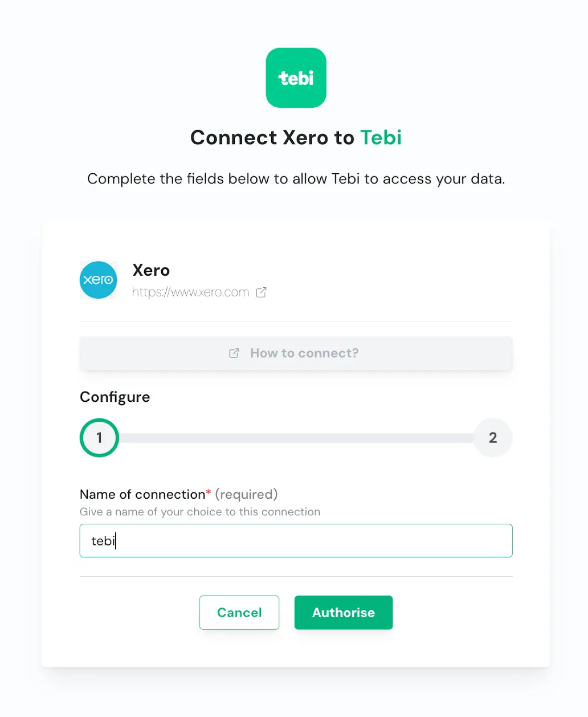The height and width of the screenshot is (717, 588).
Task: Click external link icon beside xero.com URL
Action: pyautogui.click(x=261, y=292)
